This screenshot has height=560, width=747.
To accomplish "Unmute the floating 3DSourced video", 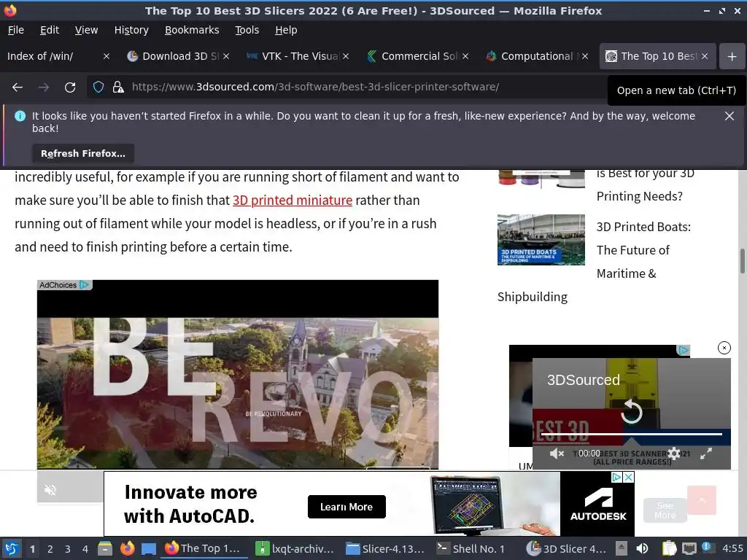I will (x=557, y=454).
